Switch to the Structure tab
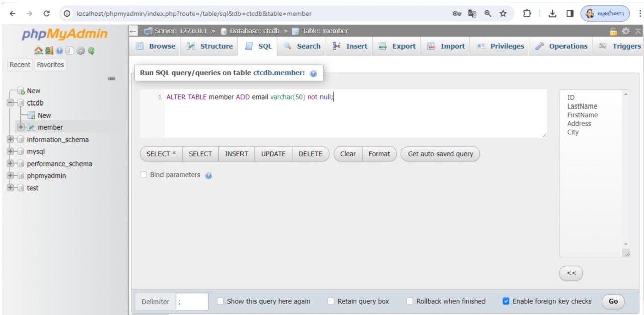Viewport: 644px width, 315px height. pos(210,46)
